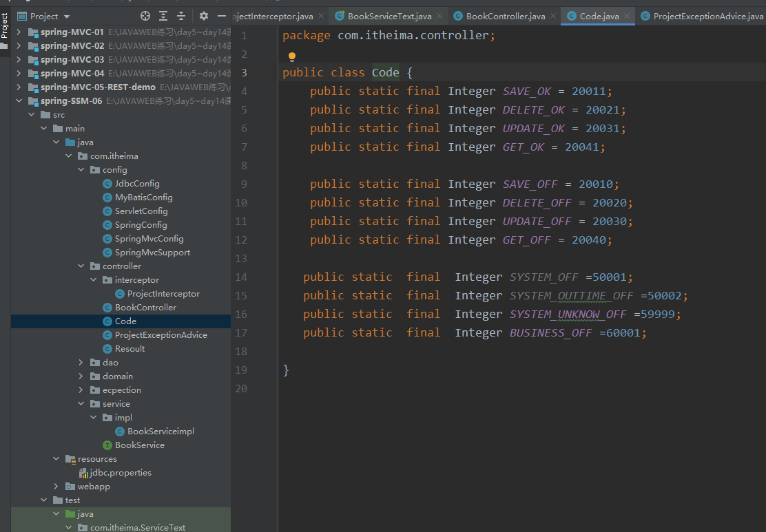Expand the spring-MVC-01 module
Image resolution: width=766 pixels, height=532 pixels.
click(19, 32)
